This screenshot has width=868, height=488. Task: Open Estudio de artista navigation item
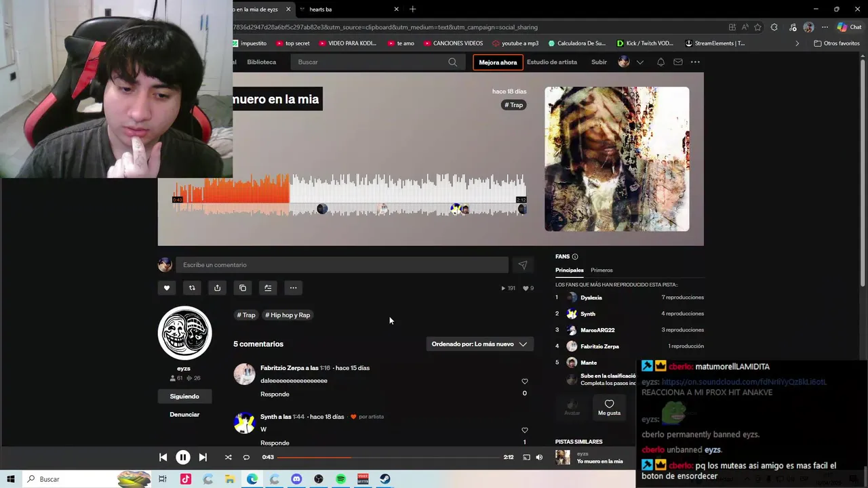552,62
